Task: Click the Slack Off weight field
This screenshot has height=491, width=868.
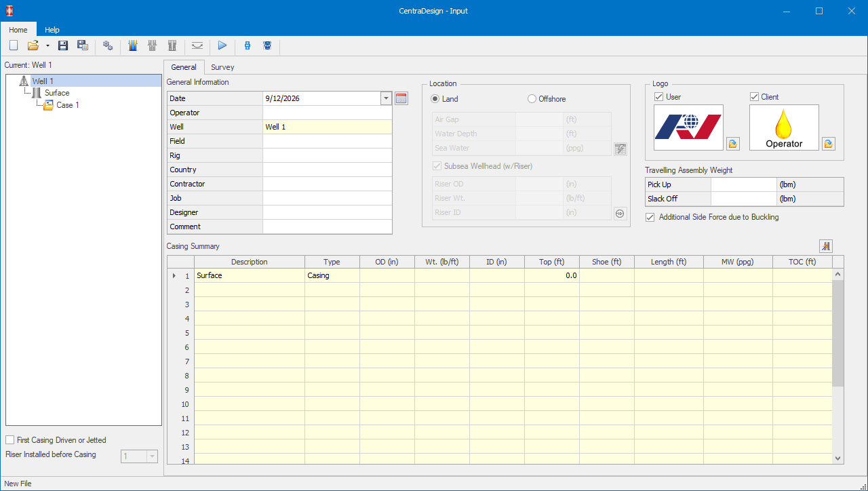Action: 743,199
